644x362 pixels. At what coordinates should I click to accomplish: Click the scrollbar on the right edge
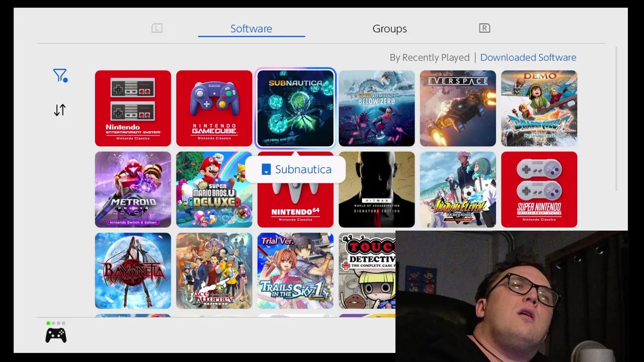[616, 119]
